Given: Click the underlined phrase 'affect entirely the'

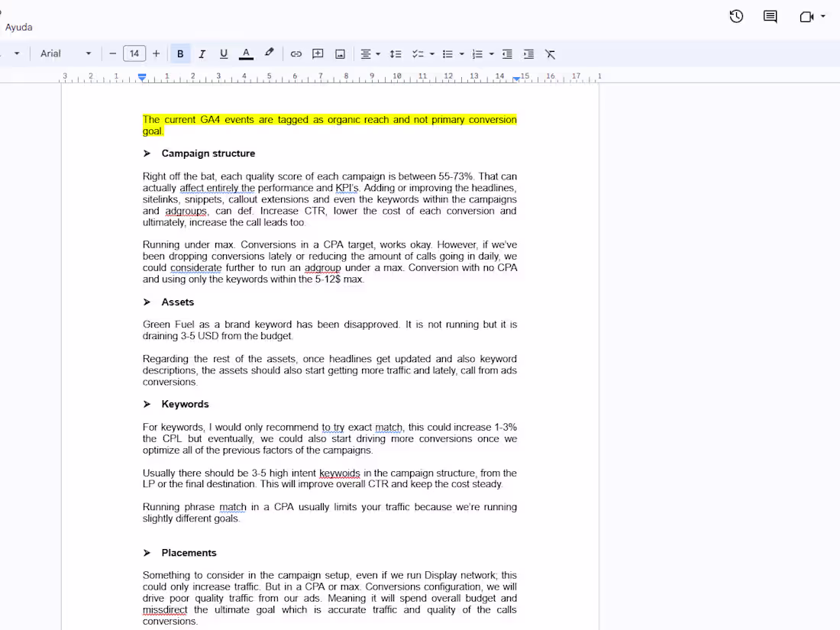Looking at the screenshot, I should tap(217, 188).
